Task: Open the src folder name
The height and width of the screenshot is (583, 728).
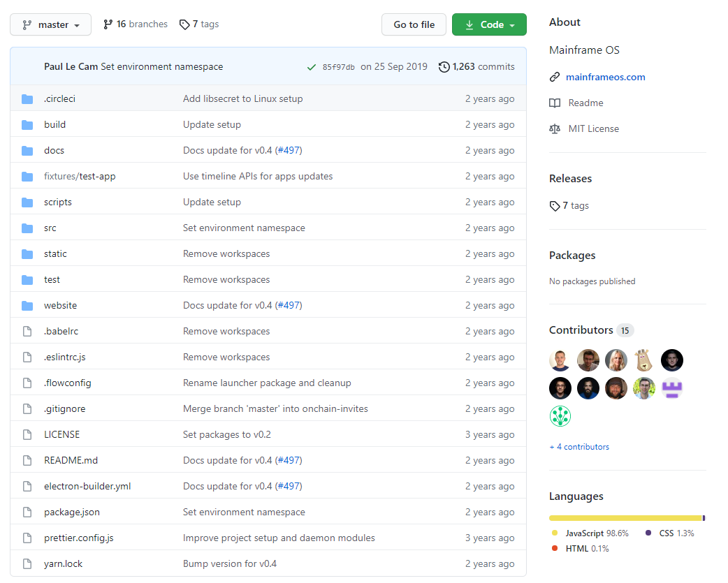Action: [x=50, y=228]
